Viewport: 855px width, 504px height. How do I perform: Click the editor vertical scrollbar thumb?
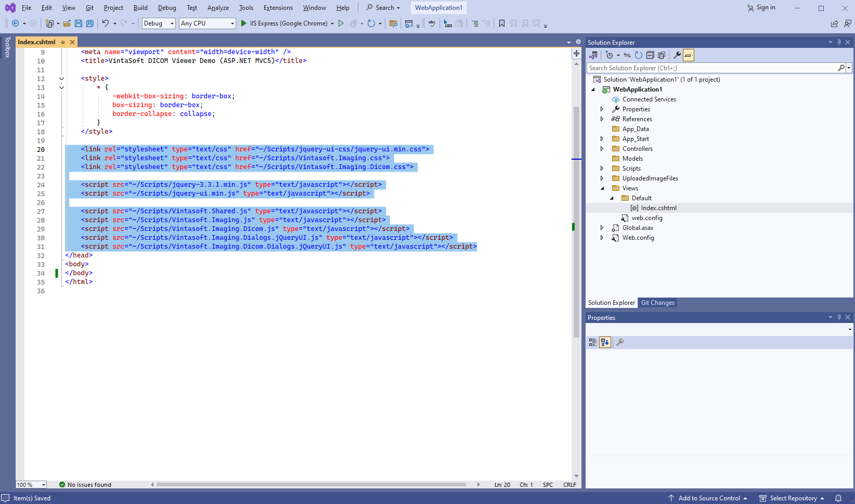point(576,222)
